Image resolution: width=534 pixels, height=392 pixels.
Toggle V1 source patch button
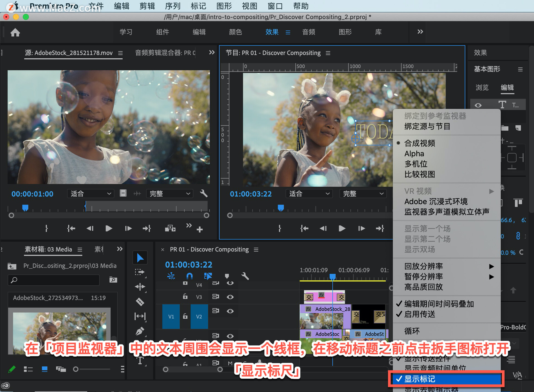click(171, 316)
